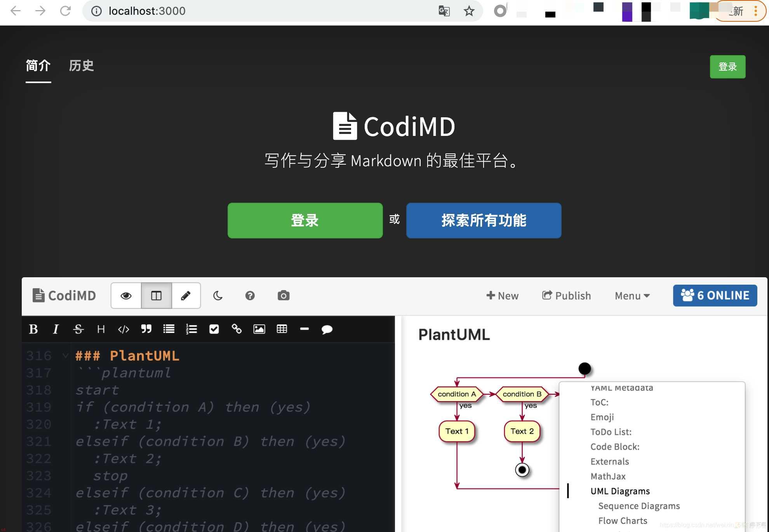The width and height of the screenshot is (769, 532).
Task: Toggle night mode with the moon icon
Action: 218,296
